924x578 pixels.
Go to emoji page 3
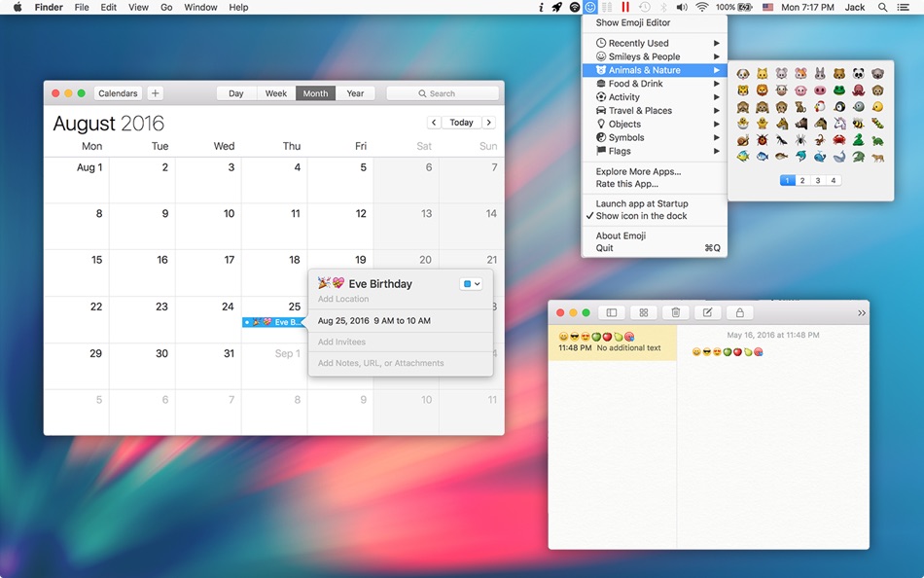[x=818, y=180]
